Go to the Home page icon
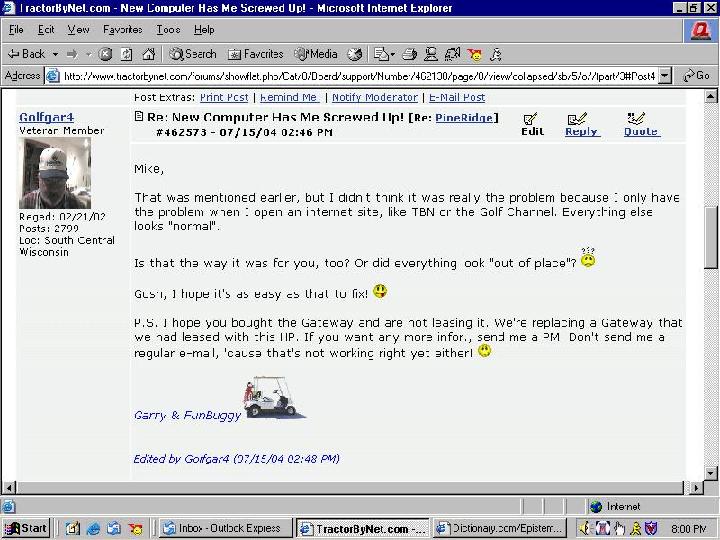The height and width of the screenshot is (540, 720). [x=148, y=54]
